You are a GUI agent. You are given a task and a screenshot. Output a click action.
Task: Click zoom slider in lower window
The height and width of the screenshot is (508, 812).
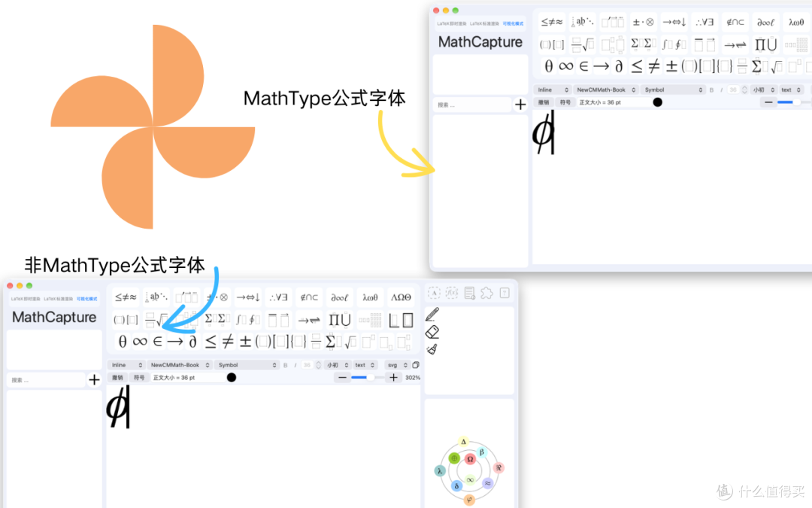point(368,377)
